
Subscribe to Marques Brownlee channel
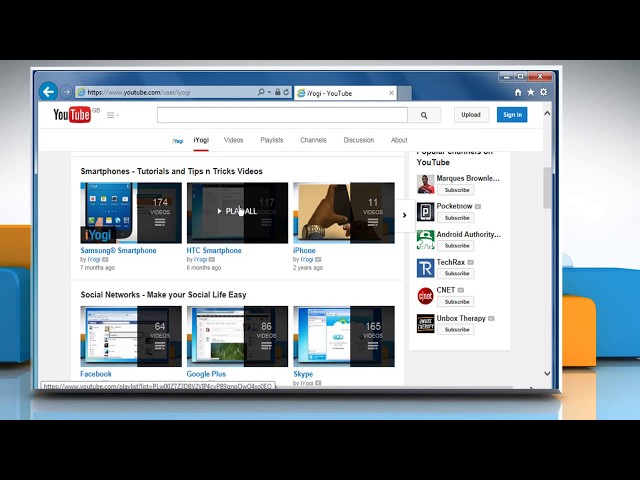pyautogui.click(x=456, y=190)
